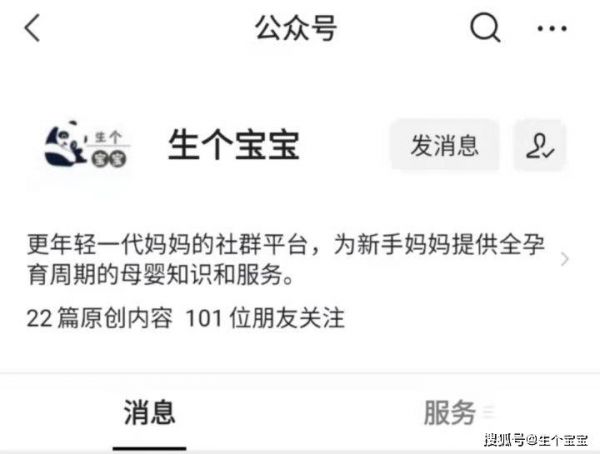The width and height of the screenshot is (600, 454).
Task: Tap the 公众号 page title
Action: pos(296,28)
